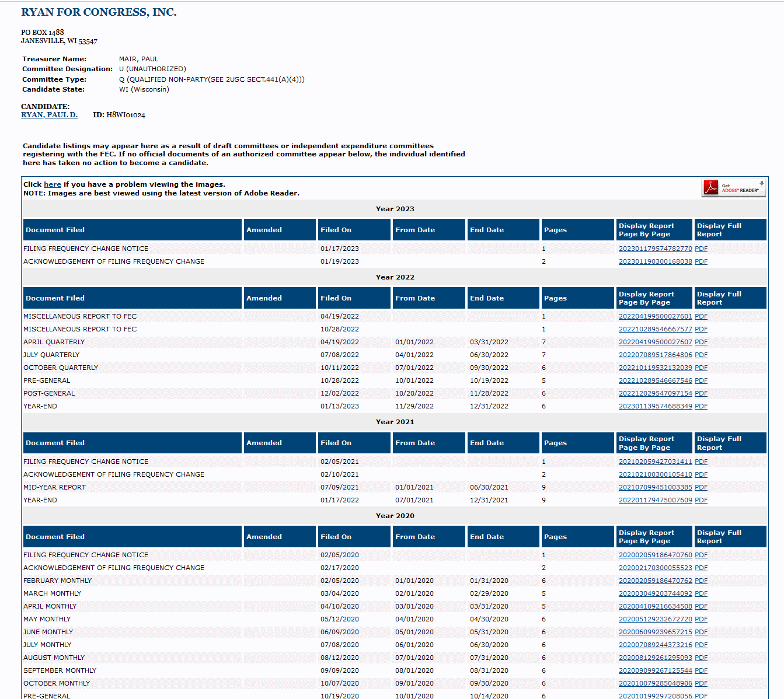The image size is (784, 699).
Task: Open report 202301179574782770 page by page
Action: 655,249
